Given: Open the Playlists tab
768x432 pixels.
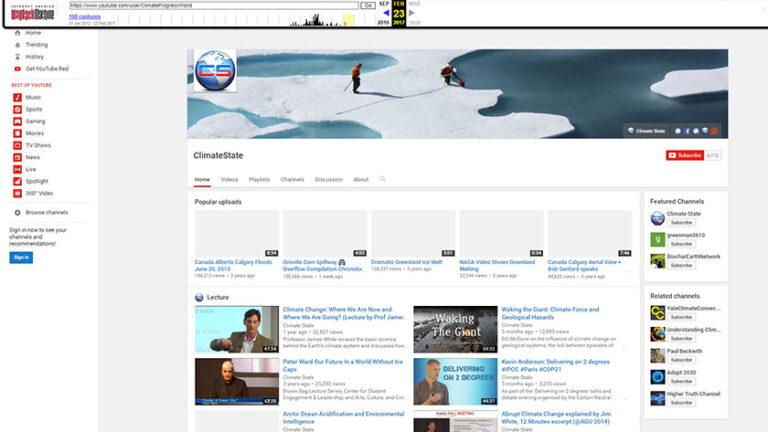Looking at the screenshot, I should click(259, 180).
